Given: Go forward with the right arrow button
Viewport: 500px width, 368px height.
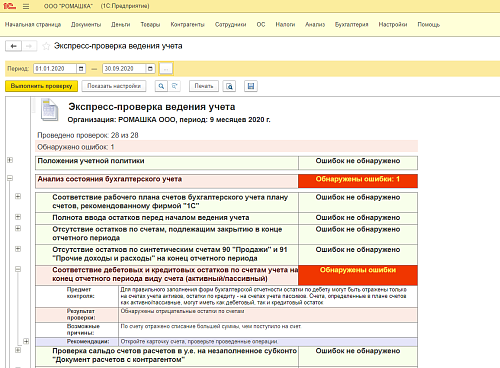Looking at the screenshot, I should (29, 46).
